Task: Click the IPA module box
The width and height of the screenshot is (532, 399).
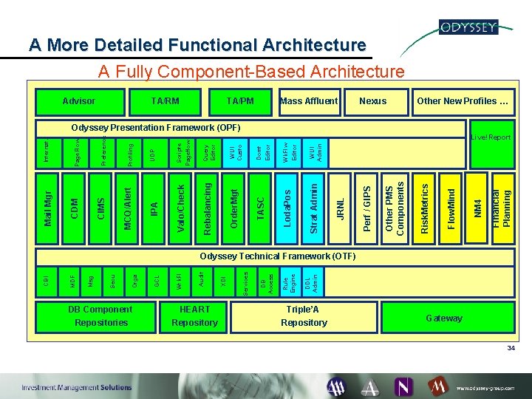Action: coord(154,208)
